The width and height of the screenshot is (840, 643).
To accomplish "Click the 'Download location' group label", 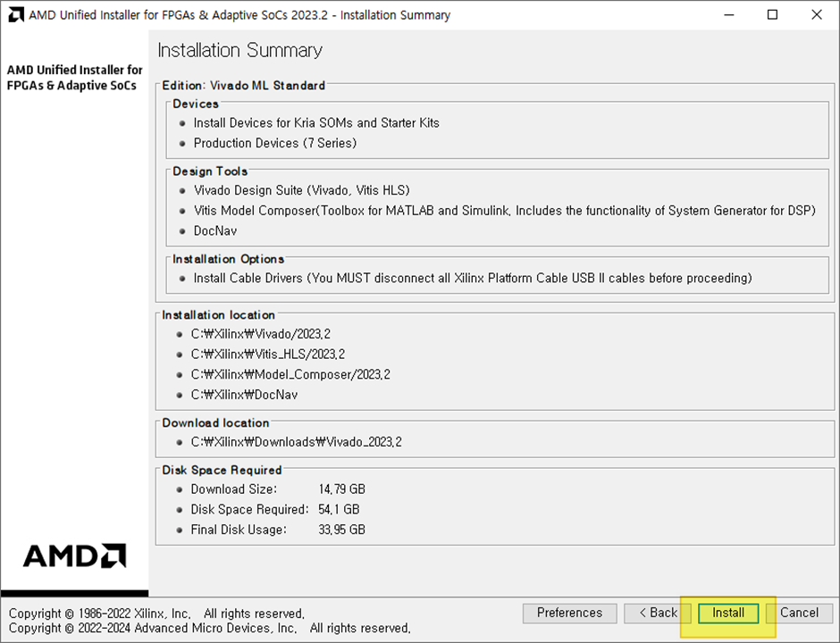I will pos(216,423).
